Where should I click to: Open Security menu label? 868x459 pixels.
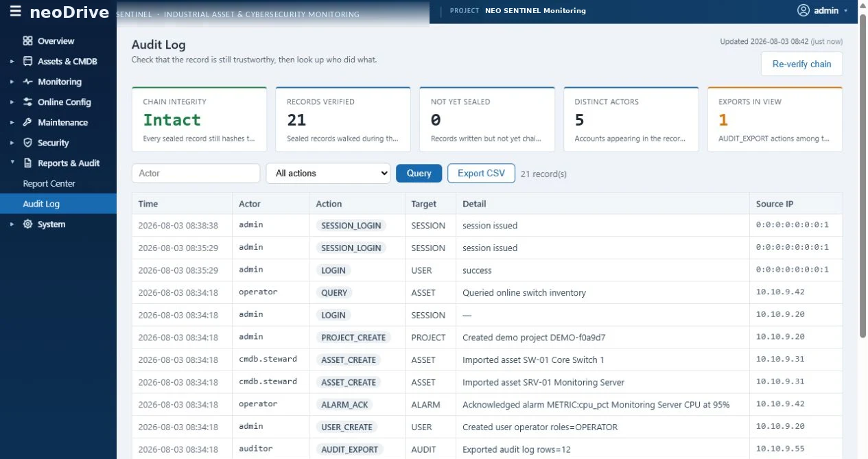[x=54, y=143]
